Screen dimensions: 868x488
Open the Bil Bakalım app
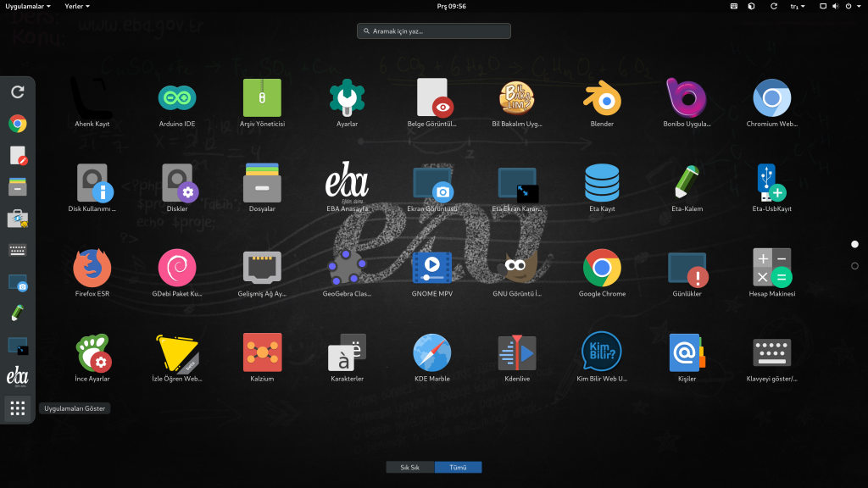coord(517,103)
